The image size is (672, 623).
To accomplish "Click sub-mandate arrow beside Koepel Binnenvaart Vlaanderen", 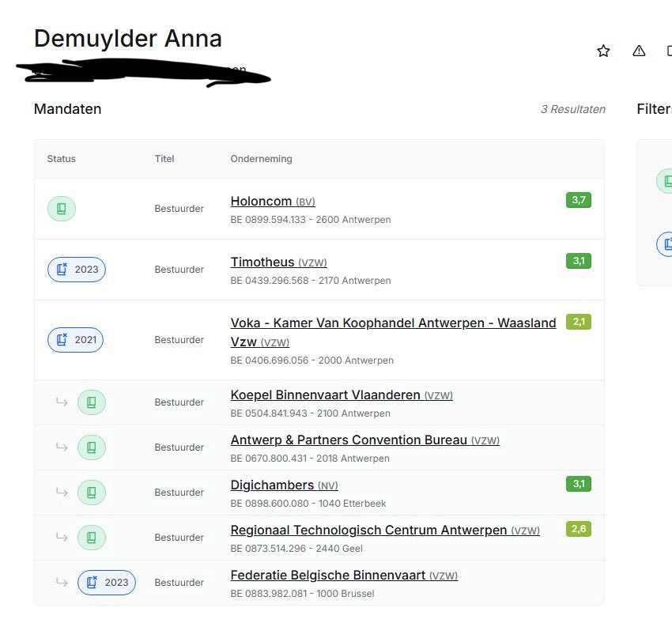I will tap(62, 402).
